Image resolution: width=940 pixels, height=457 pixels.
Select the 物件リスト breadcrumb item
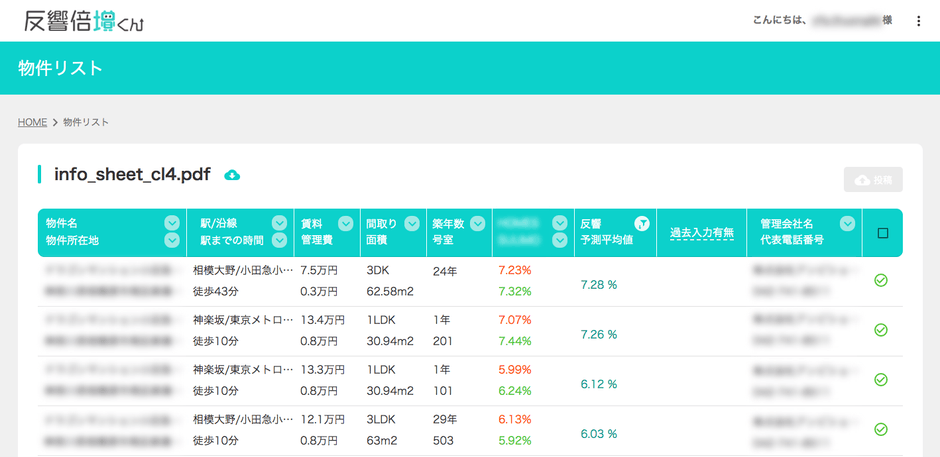86,122
